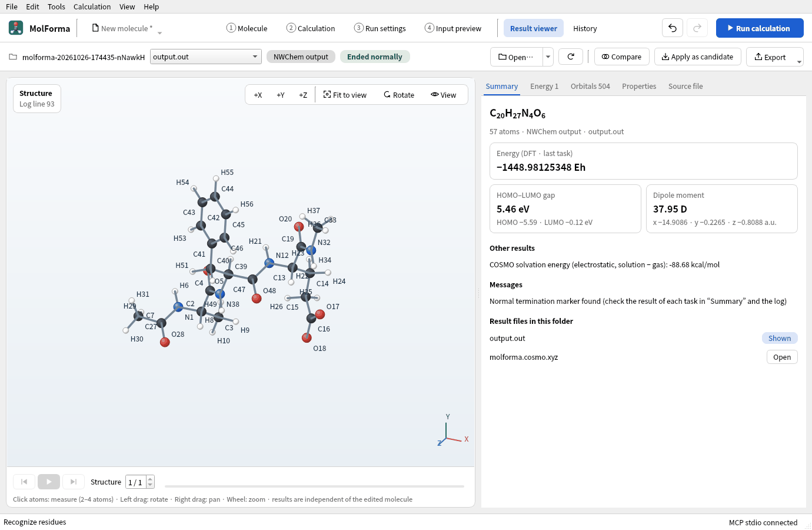Expand the Export dropdown arrow

tap(799, 61)
